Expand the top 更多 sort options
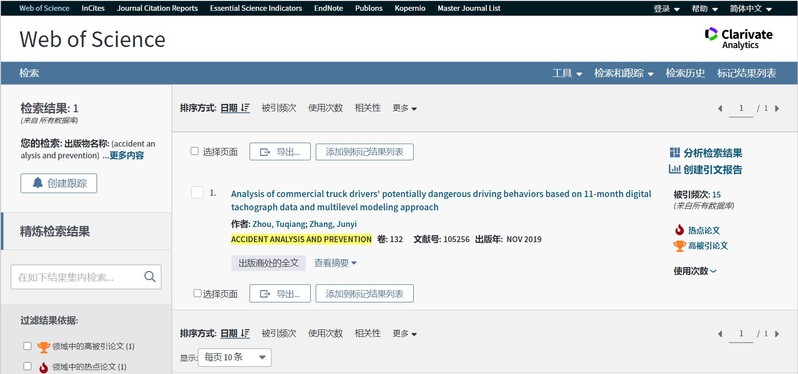The width and height of the screenshot is (798, 374). click(x=405, y=108)
